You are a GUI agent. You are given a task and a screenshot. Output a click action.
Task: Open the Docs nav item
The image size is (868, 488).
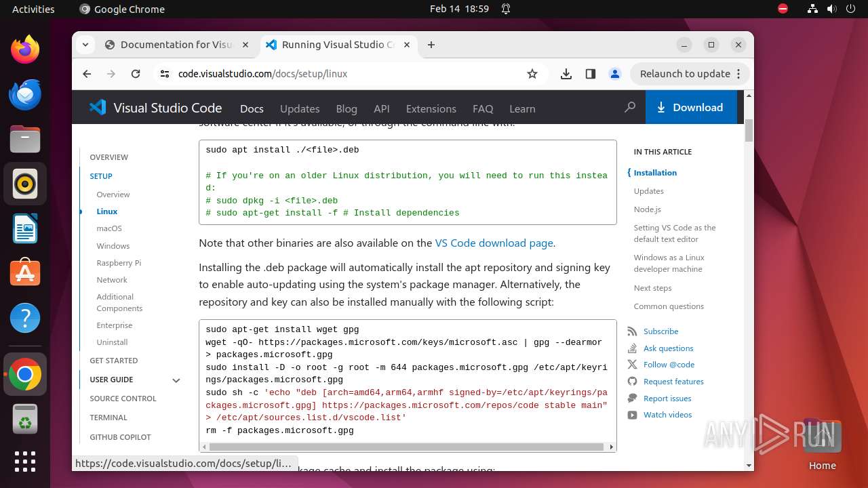tap(252, 108)
